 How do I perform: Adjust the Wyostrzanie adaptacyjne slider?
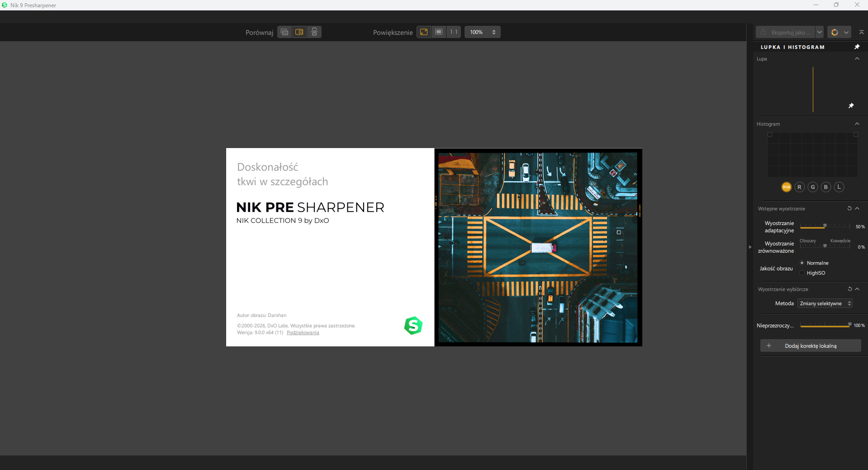825,226
